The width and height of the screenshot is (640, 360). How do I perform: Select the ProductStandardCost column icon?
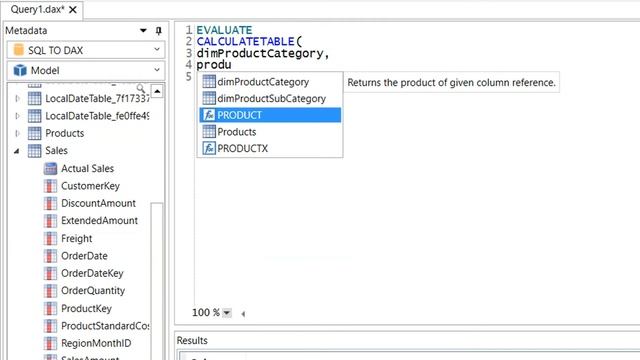tap(50, 326)
